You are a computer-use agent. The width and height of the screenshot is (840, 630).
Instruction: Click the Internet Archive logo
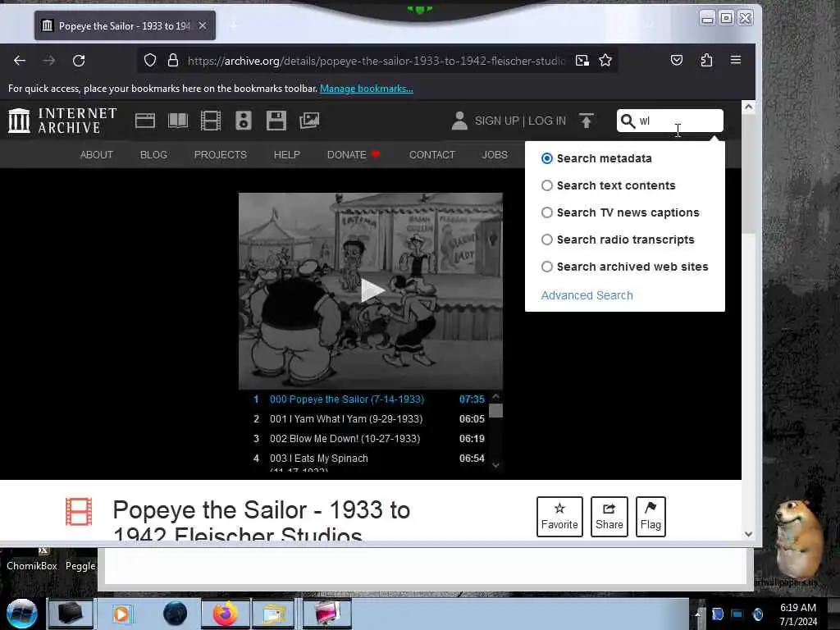pos(62,121)
